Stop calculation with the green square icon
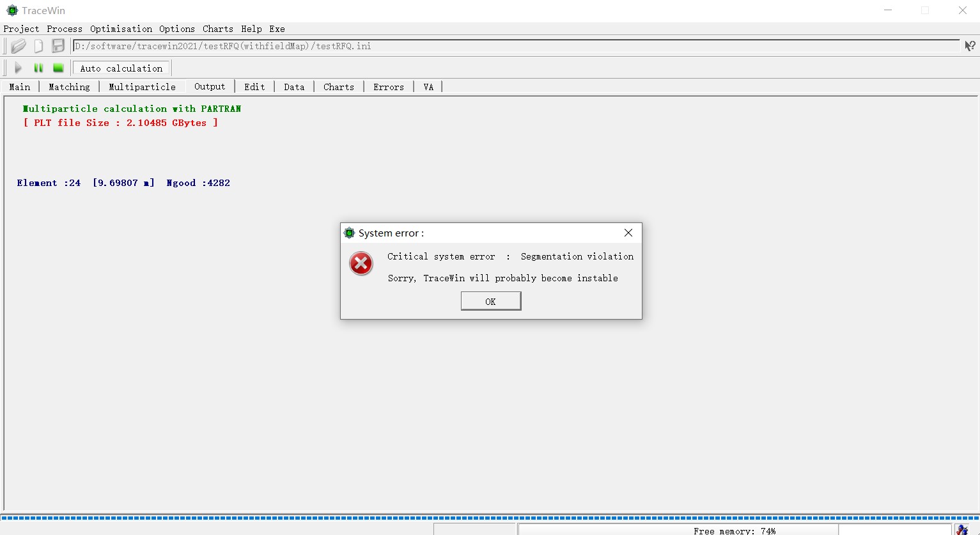 tap(58, 68)
